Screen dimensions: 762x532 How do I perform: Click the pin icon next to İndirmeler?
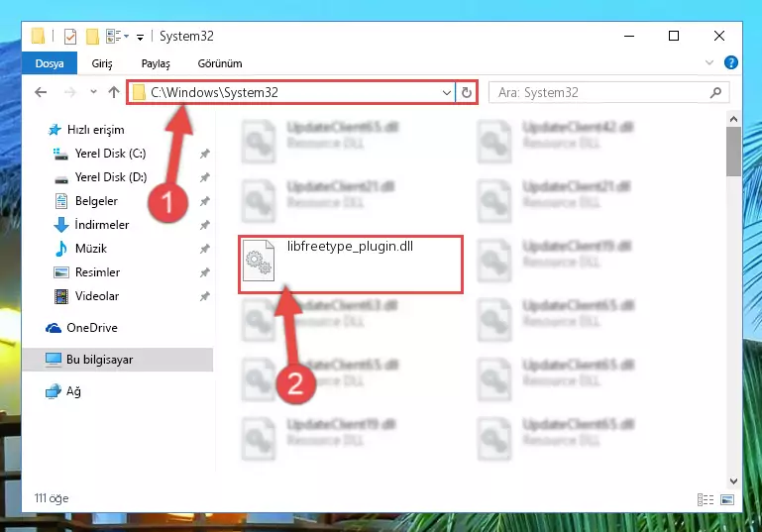point(204,225)
